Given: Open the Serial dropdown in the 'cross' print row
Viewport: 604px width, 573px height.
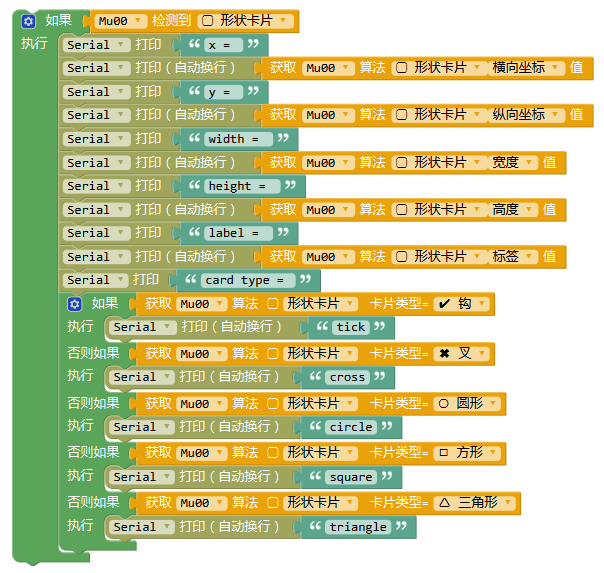Looking at the screenshot, I should click(x=141, y=377).
